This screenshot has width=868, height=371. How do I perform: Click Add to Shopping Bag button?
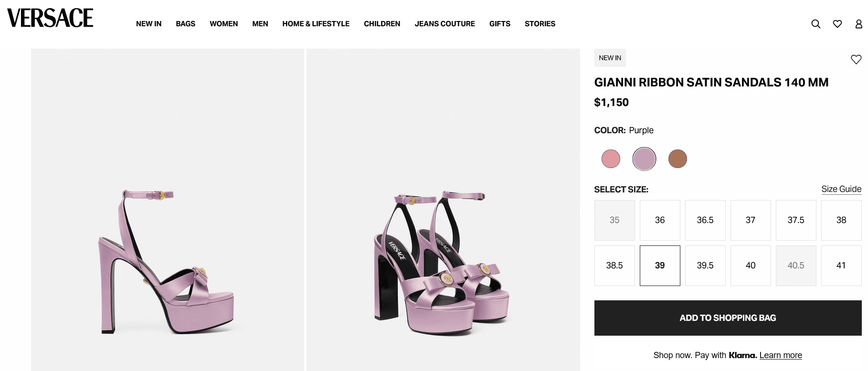click(x=727, y=318)
